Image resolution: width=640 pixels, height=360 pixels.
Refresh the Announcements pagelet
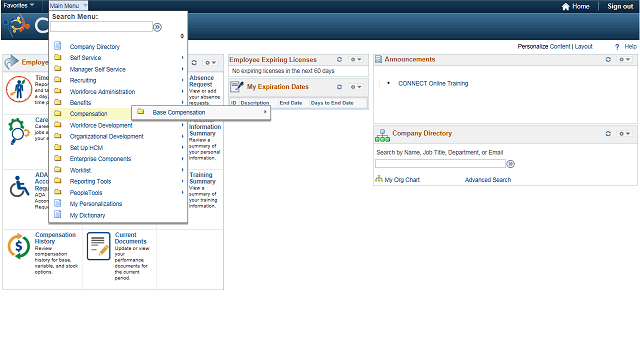click(608, 60)
